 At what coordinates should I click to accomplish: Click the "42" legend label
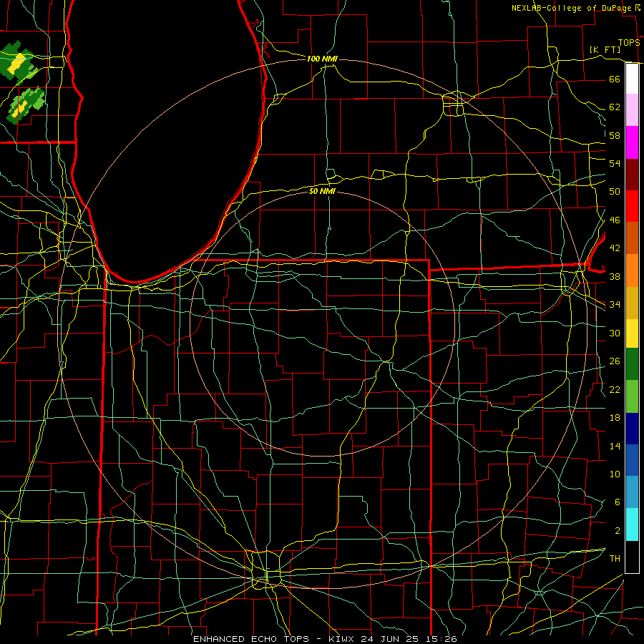[x=615, y=248]
